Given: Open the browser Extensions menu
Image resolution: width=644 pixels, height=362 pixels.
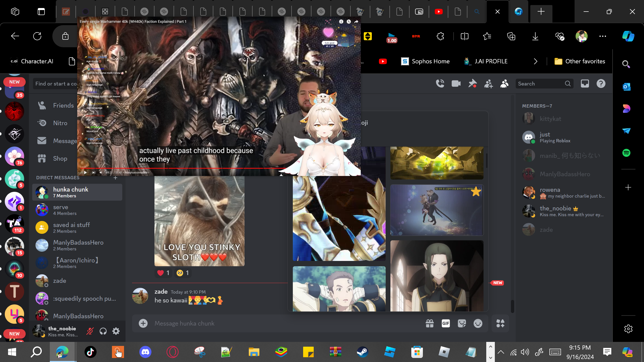Looking at the screenshot, I should 440,36.
